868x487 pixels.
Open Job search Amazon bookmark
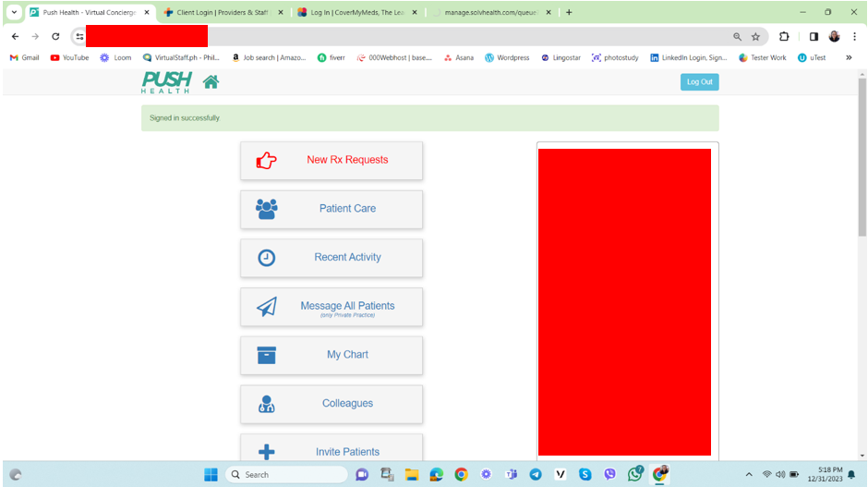pyautogui.click(x=269, y=57)
